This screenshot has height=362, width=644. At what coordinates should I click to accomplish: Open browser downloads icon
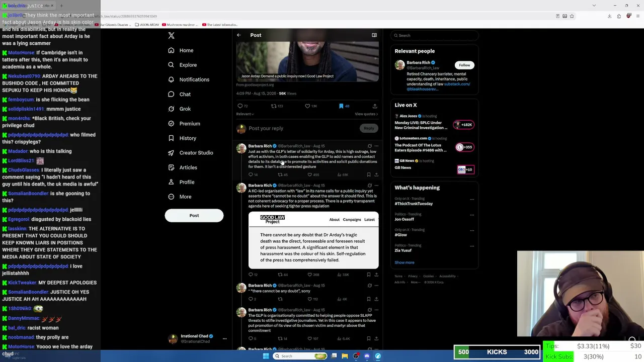pyautogui.click(x=609, y=16)
